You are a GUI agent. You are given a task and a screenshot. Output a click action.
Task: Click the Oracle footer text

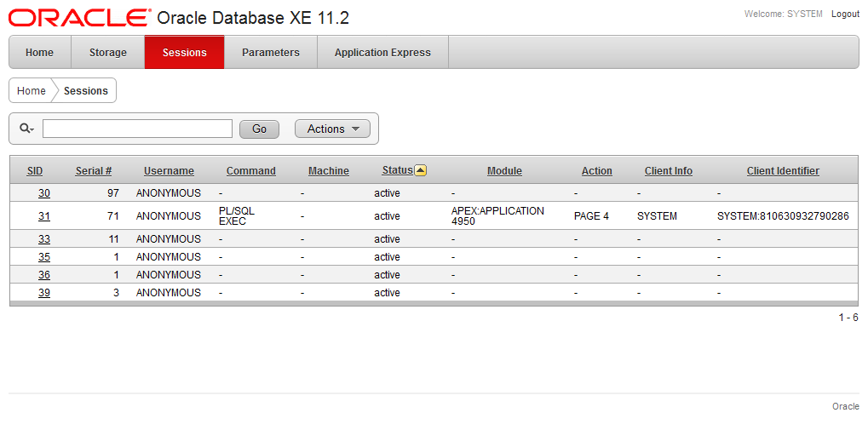(x=846, y=406)
